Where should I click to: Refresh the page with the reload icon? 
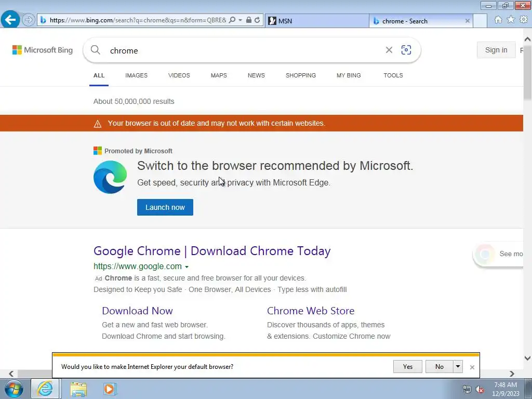tap(257, 20)
